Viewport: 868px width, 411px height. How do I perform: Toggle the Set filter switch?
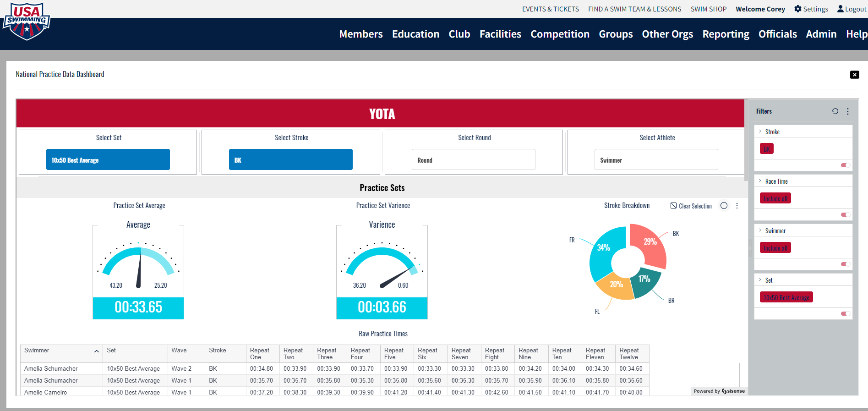click(846, 313)
